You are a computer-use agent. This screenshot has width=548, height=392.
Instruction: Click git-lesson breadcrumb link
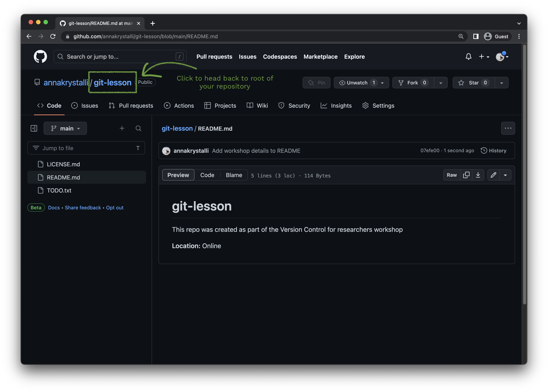(177, 128)
